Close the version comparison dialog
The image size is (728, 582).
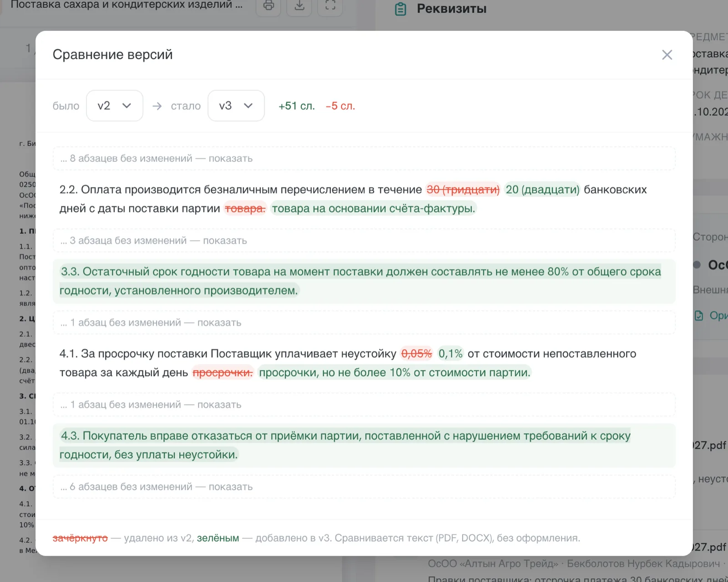(667, 55)
